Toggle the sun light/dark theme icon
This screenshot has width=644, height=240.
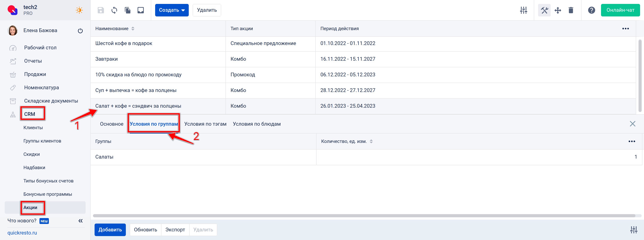click(79, 10)
